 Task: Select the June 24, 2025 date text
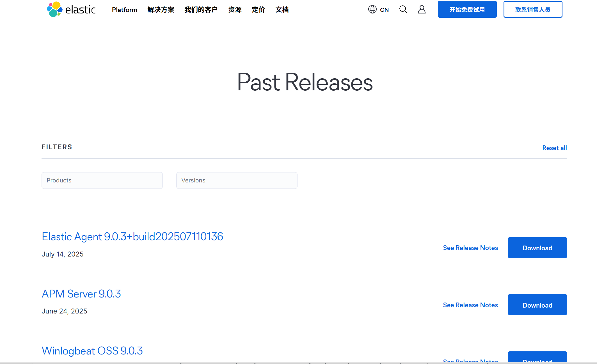point(64,311)
